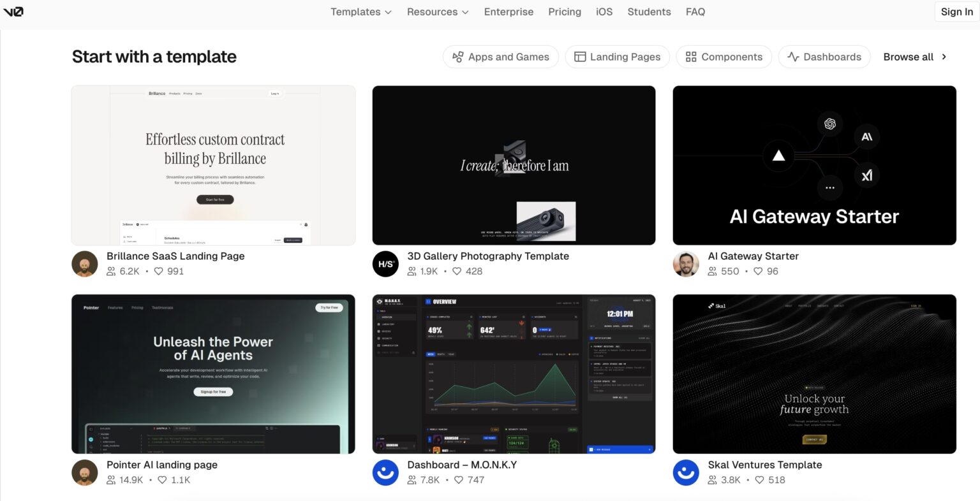Click heart icon on Pointer AI landing page

162,480
